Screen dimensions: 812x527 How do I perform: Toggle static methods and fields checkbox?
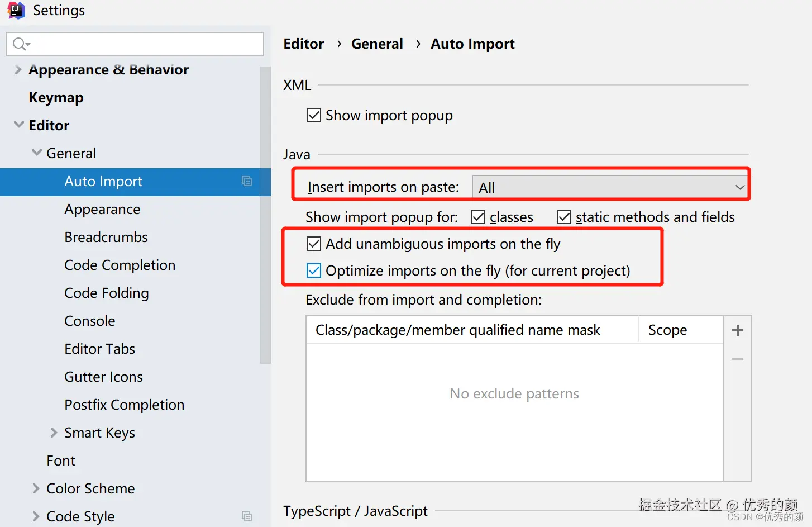[564, 217]
